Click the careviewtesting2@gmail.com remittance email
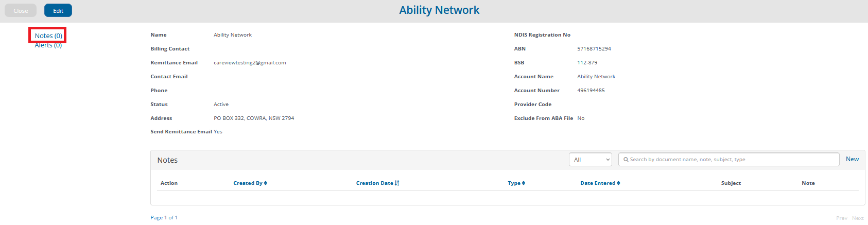The image size is (868, 225). [250, 63]
